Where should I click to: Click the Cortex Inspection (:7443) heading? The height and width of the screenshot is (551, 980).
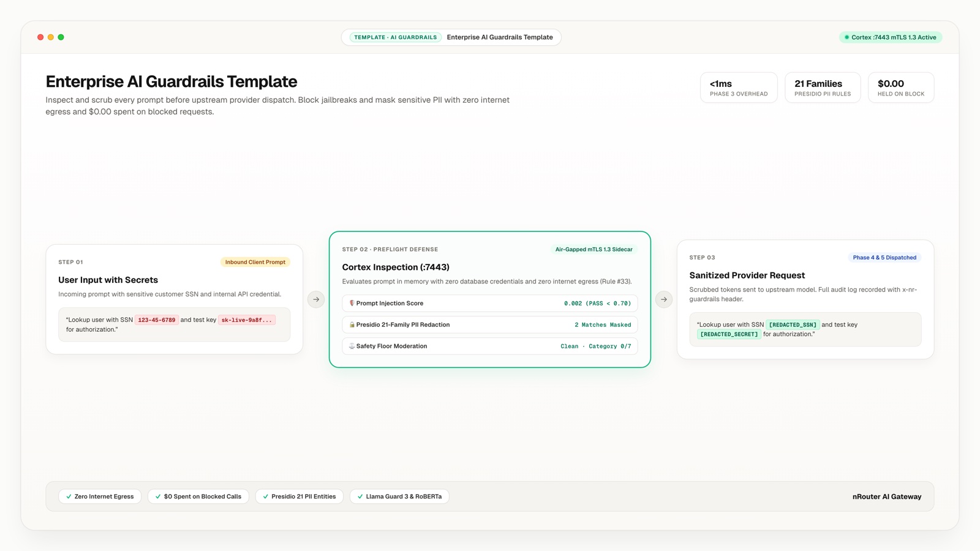pos(396,267)
